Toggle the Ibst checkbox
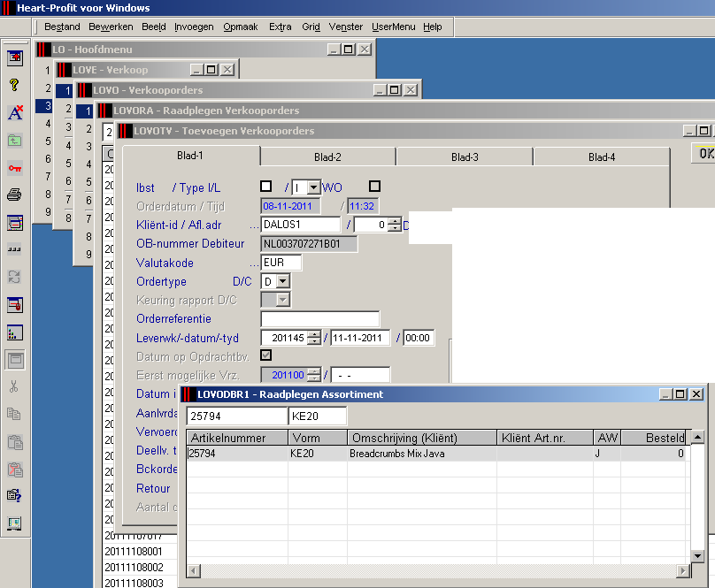 pyautogui.click(x=265, y=187)
